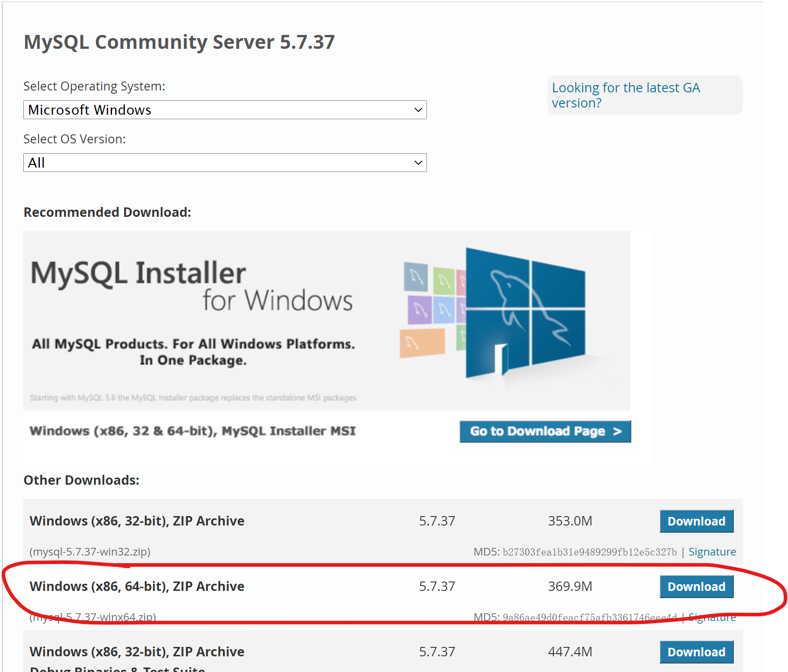Download the 447.4M Windows 32-bit Debug Binaries archive
788x672 pixels.
point(696,652)
